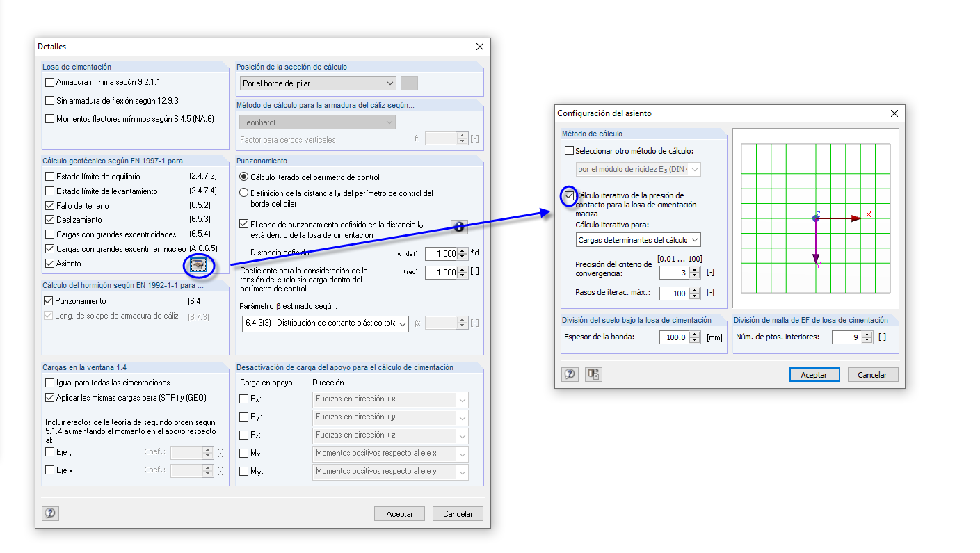Uncheck Cálculo iterativo de la presión de contacto
Image resolution: width=980 pixels, height=553 pixels.
click(569, 196)
